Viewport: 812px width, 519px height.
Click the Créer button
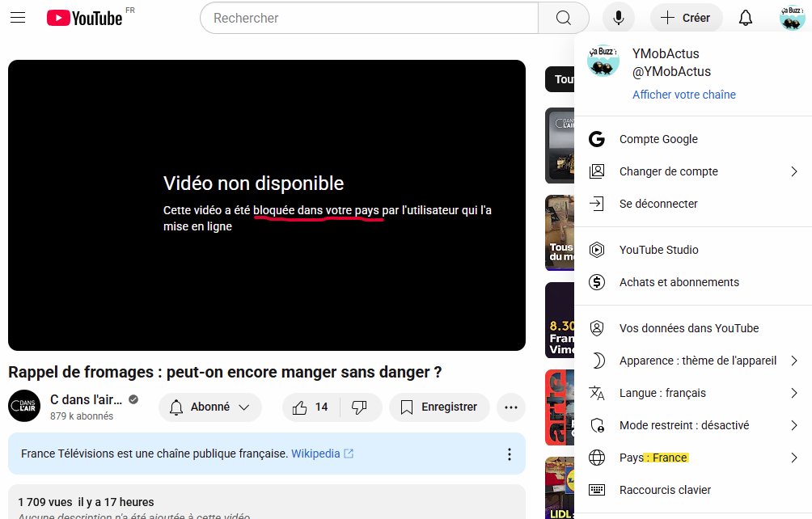686,18
